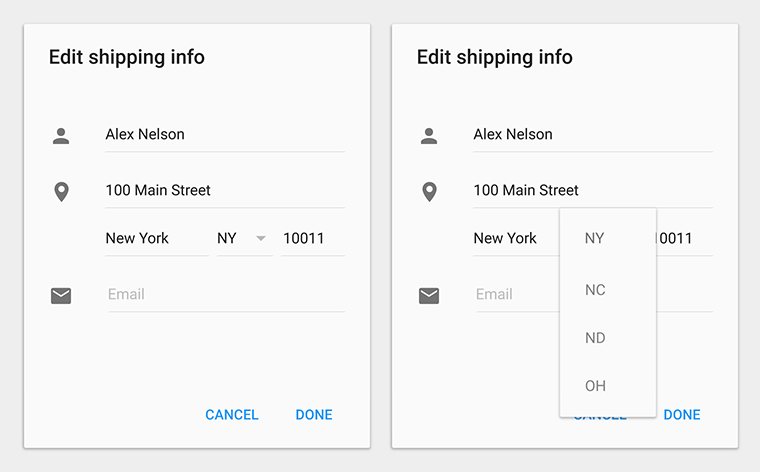Image resolution: width=760 pixels, height=472 pixels.
Task: Pick ND from the state dropdown list
Action: [595, 338]
